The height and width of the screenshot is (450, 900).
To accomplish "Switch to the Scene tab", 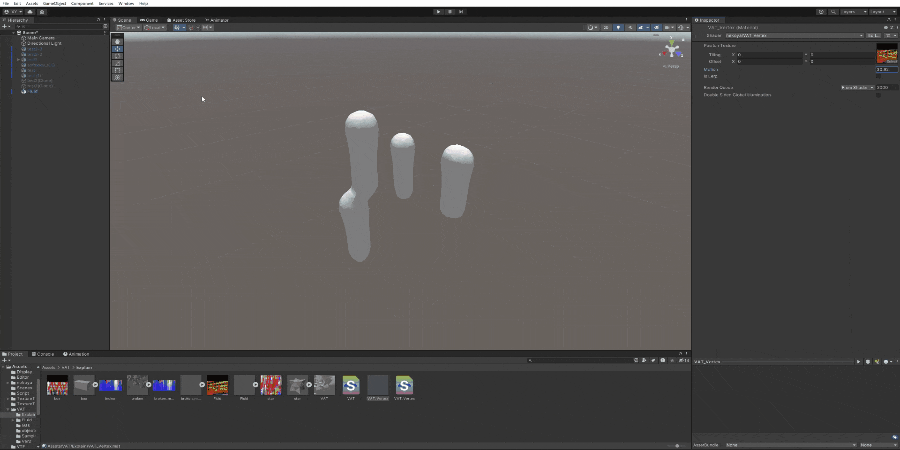I will point(122,20).
